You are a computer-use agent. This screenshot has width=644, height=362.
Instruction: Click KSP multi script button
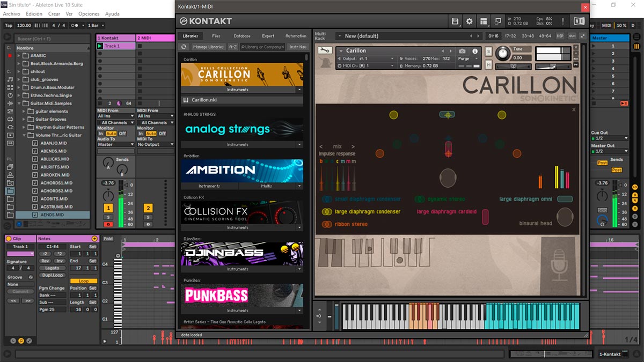coord(560,36)
